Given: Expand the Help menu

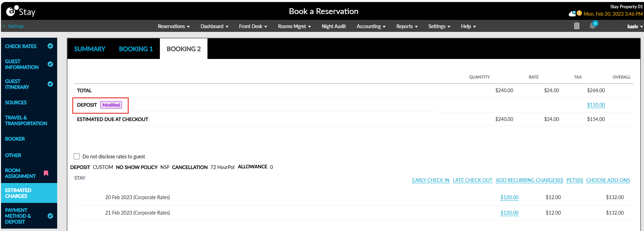Looking at the screenshot, I should [468, 26].
